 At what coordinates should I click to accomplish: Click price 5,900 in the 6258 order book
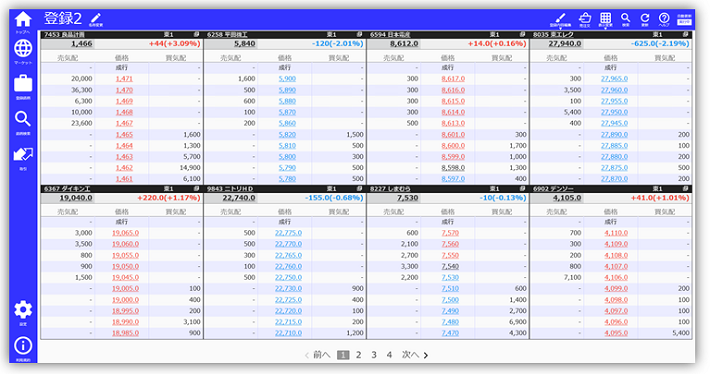[x=287, y=79]
